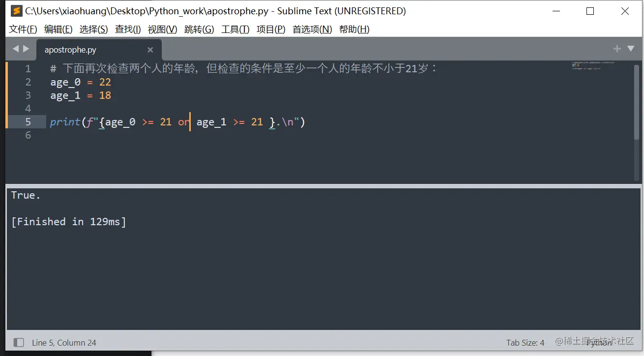This screenshot has width=644, height=356.
Task: Go to next tab with right arrow
Action: click(x=27, y=49)
